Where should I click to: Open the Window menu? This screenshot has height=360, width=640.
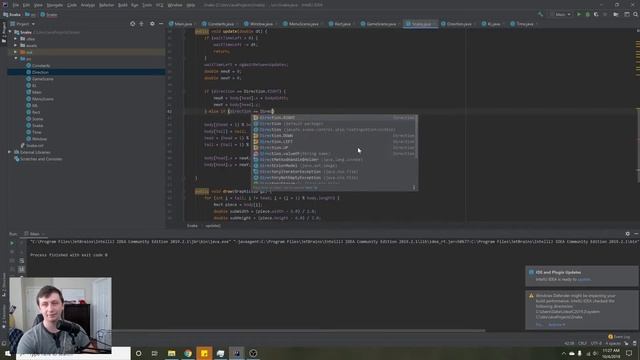pyautogui.click(x=175, y=5)
